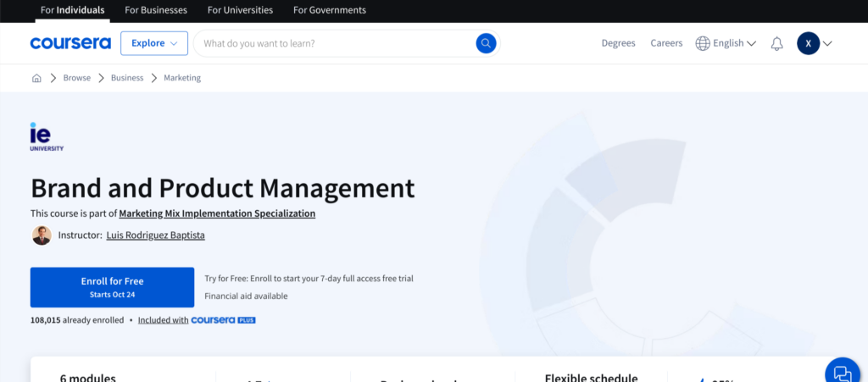Screen dimensions: 868x382
Task: Switch to the For Universities tab
Action: click(240, 10)
